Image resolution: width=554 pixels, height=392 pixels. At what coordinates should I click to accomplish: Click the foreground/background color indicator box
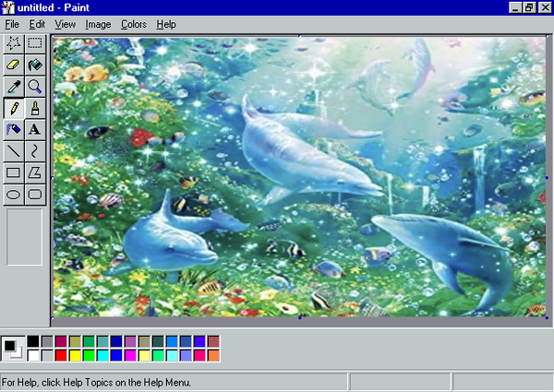coord(13,349)
